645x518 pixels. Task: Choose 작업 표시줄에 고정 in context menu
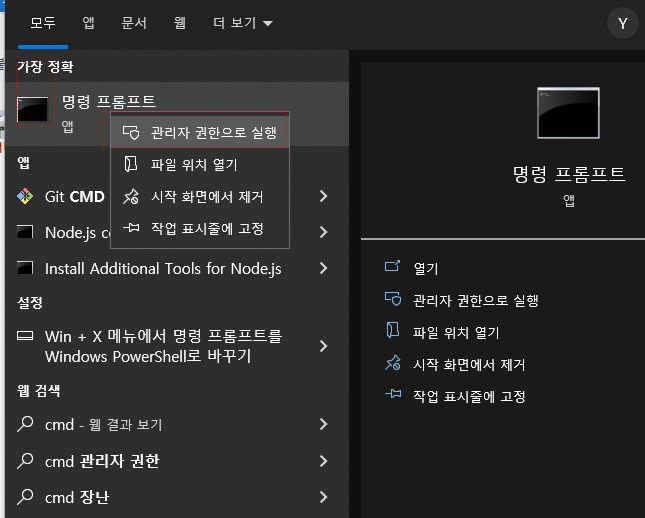click(200, 228)
